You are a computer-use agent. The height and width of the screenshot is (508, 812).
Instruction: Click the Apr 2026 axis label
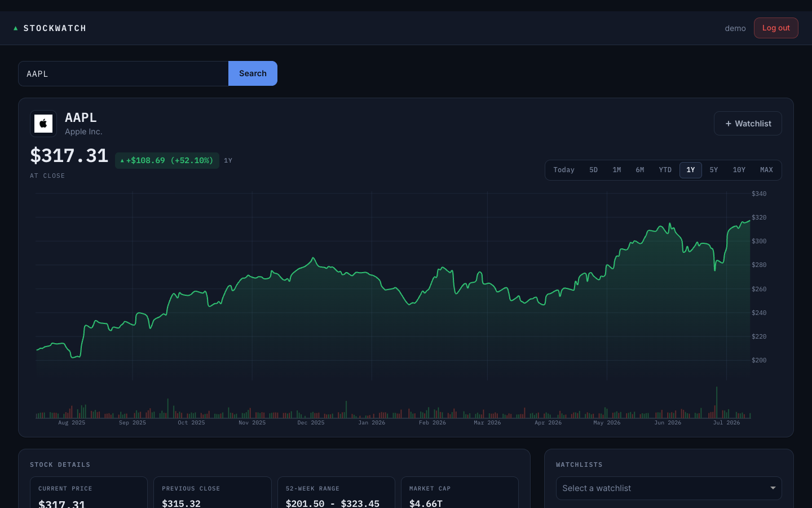pyautogui.click(x=548, y=423)
